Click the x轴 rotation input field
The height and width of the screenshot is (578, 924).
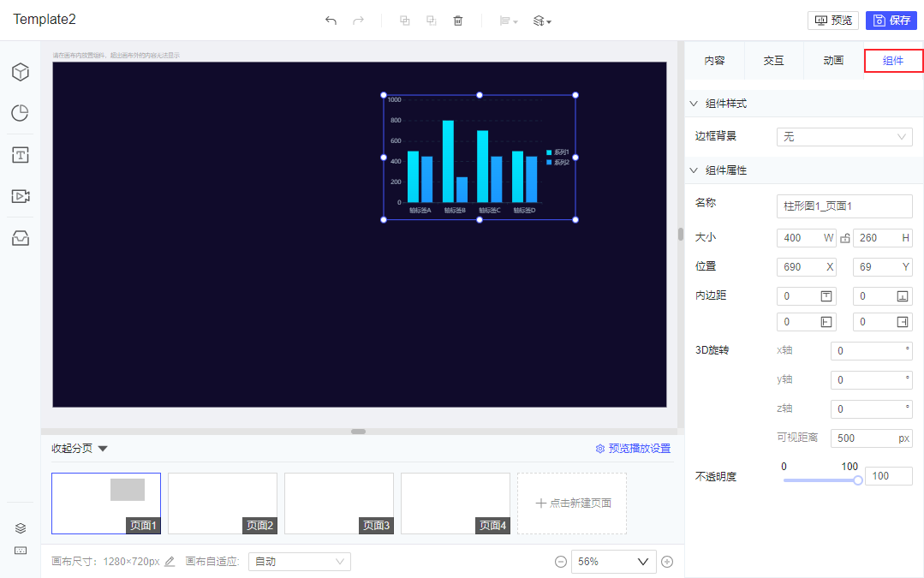click(872, 350)
